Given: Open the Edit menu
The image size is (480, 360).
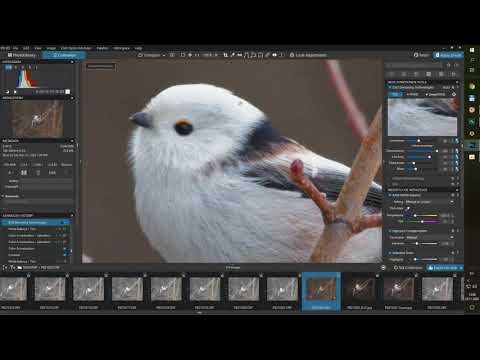Looking at the screenshot, I should click(26, 48).
